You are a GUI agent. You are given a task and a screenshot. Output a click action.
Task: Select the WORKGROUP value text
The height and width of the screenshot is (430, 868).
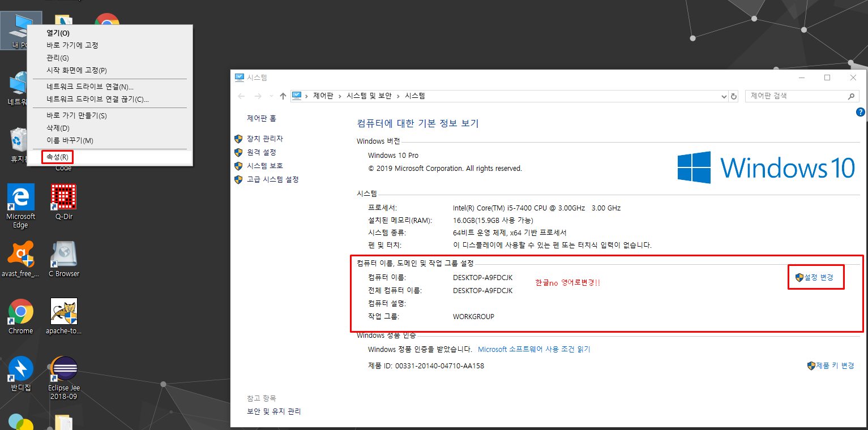pyautogui.click(x=473, y=316)
